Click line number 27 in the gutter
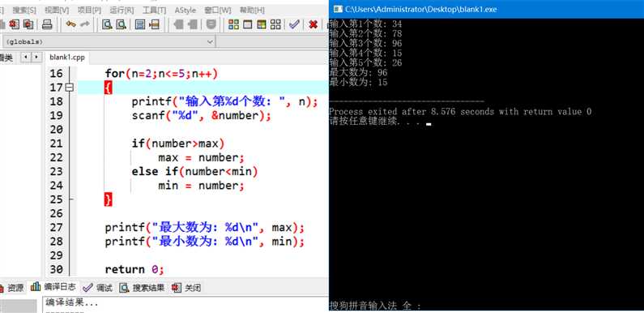This screenshot has height=313, width=644. coord(56,227)
